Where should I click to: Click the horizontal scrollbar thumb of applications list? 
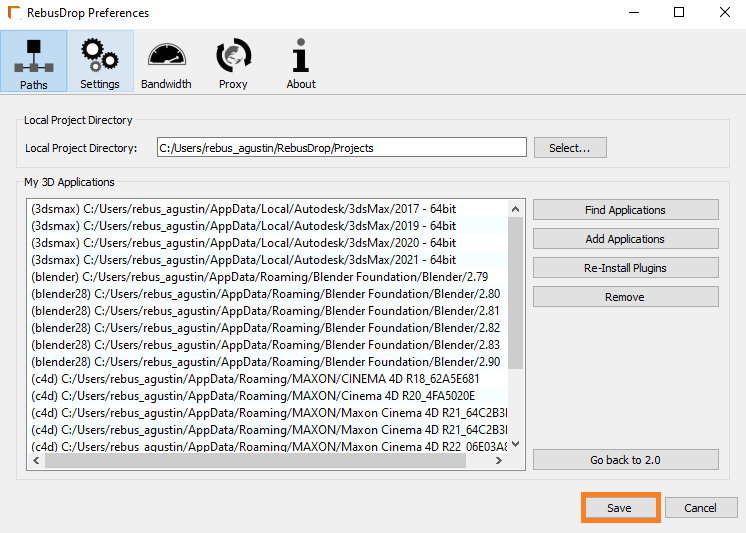pyautogui.click(x=255, y=460)
